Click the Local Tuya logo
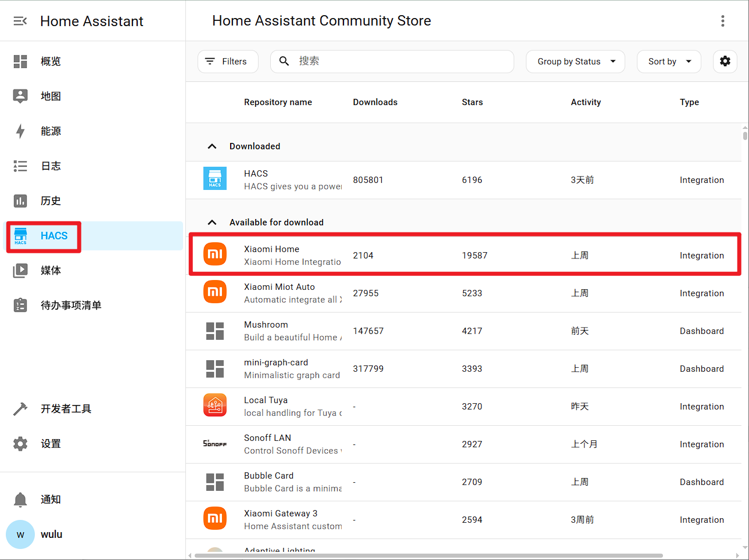The width and height of the screenshot is (749, 560). tap(215, 405)
